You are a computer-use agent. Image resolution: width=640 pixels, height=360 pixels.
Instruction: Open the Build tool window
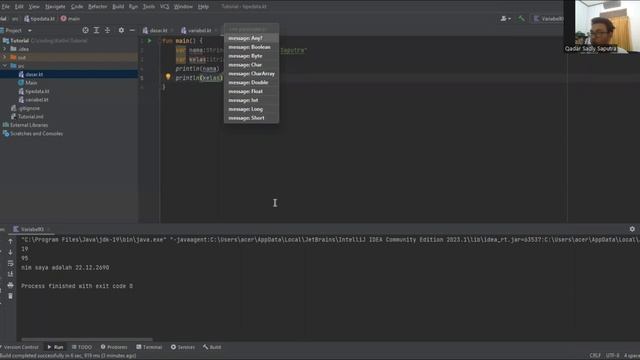[x=212, y=347]
